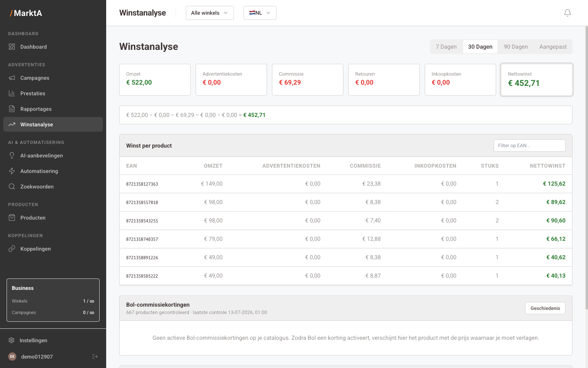
Task: Click the EAN column header
Action: click(131, 166)
